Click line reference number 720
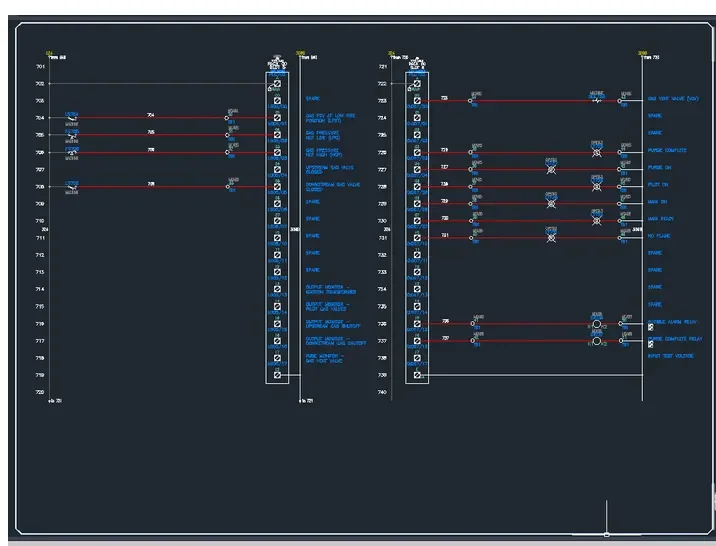The width and height of the screenshot is (716, 546). (x=40, y=392)
